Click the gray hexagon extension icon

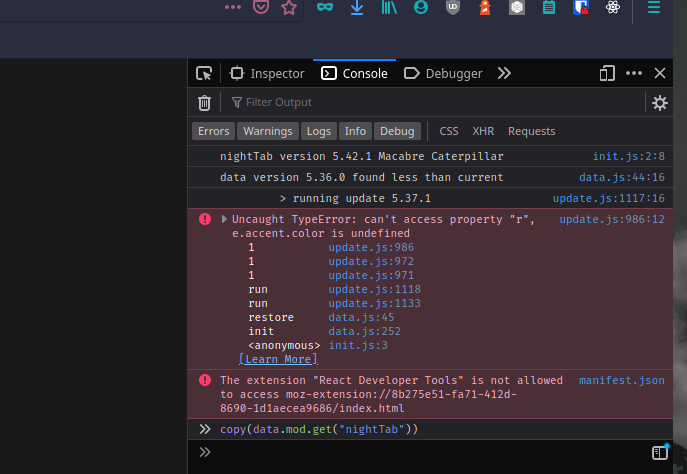(517, 7)
